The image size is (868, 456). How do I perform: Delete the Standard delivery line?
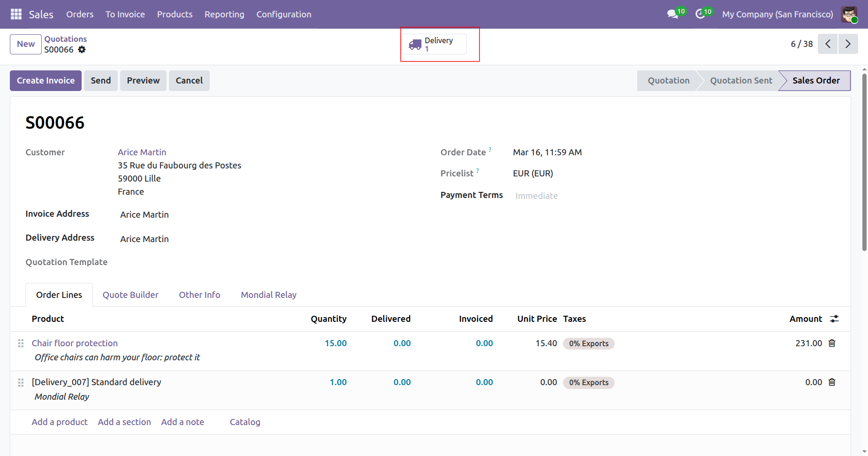point(832,382)
